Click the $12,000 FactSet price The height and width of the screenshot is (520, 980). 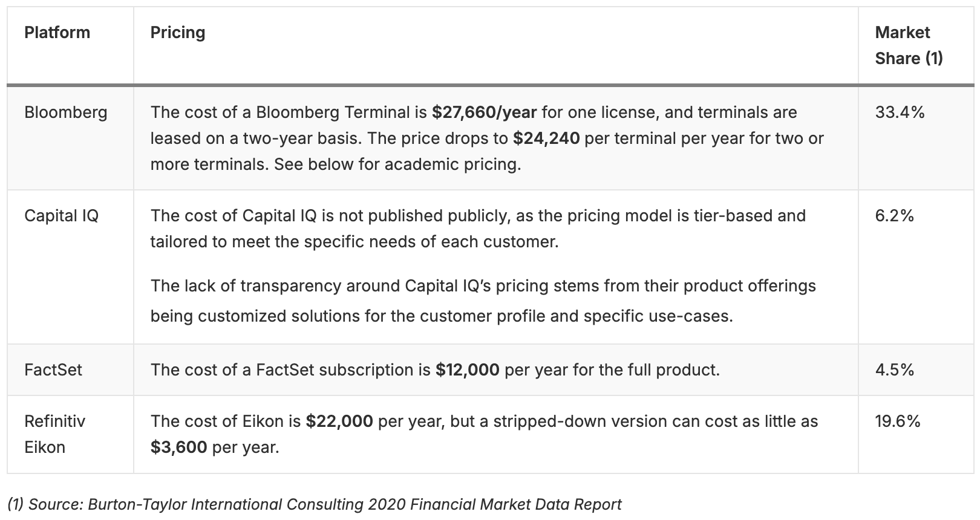(x=468, y=369)
